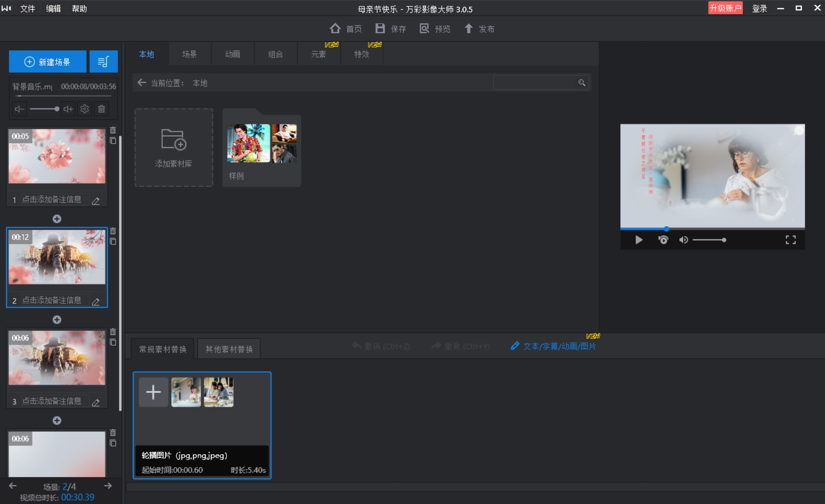
Task: Switch to 其他素材替换 tab
Action: click(x=229, y=349)
